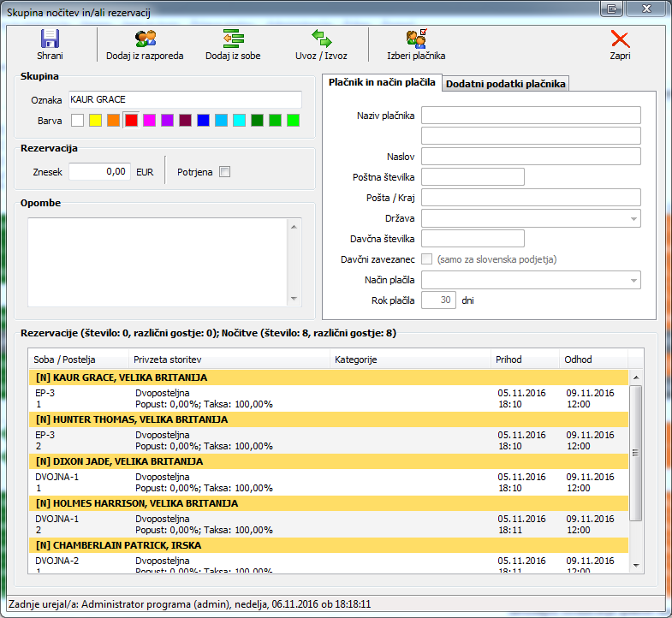672x618 pixels.
Task: Toggle the Potrjena checkbox
Action: (225, 172)
